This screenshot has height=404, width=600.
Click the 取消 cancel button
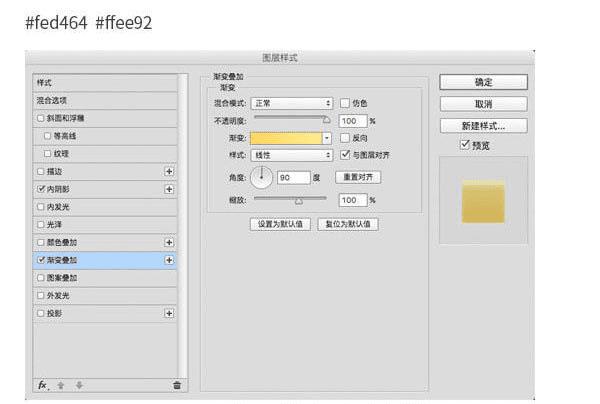tap(484, 104)
